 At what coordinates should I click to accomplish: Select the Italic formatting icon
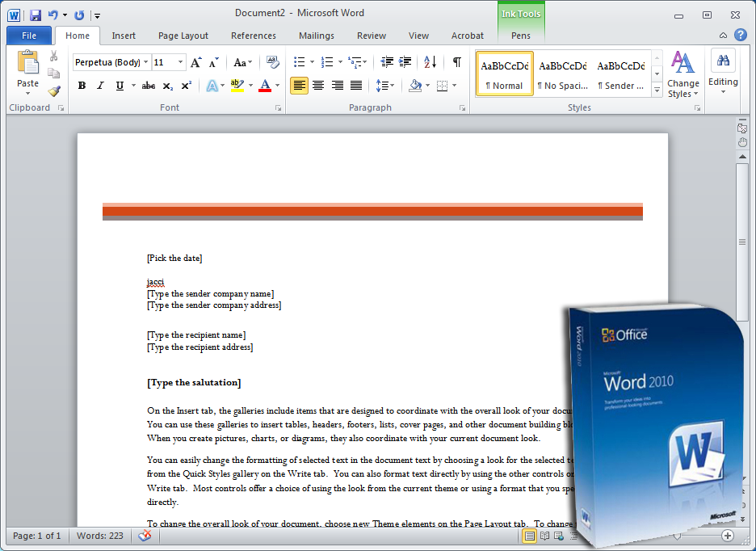(x=99, y=86)
